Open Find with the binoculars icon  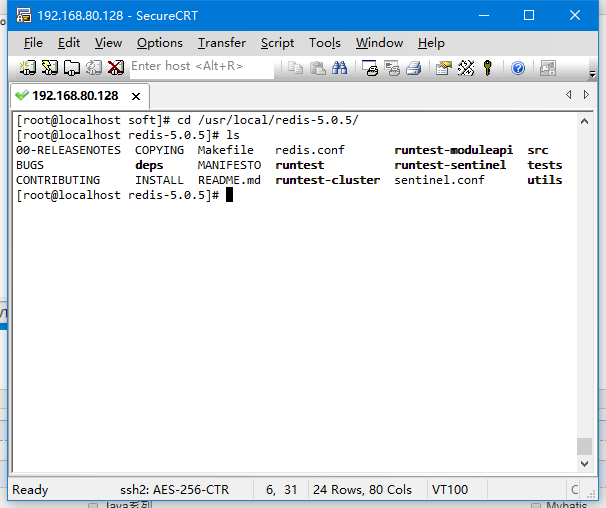point(340,68)
